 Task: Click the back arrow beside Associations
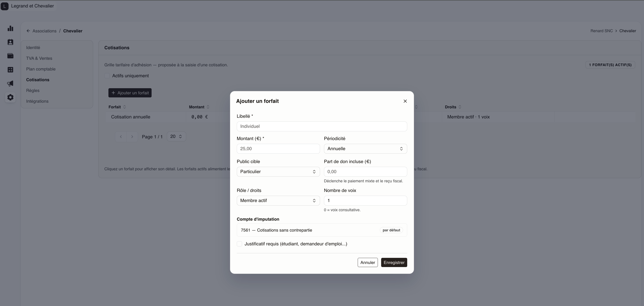point(28,31)
